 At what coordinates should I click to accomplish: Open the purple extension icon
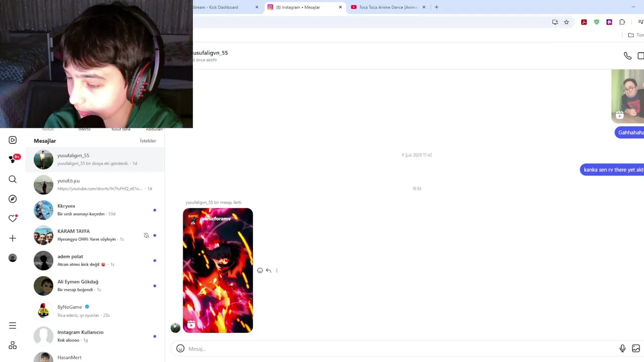(609, 22)
